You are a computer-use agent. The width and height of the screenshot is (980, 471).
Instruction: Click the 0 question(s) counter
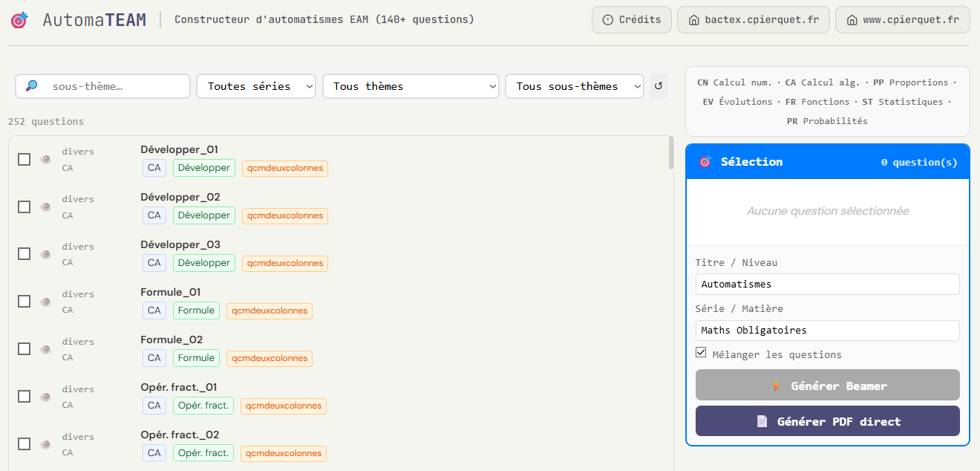pyautogui.click(x=919, y=162)
